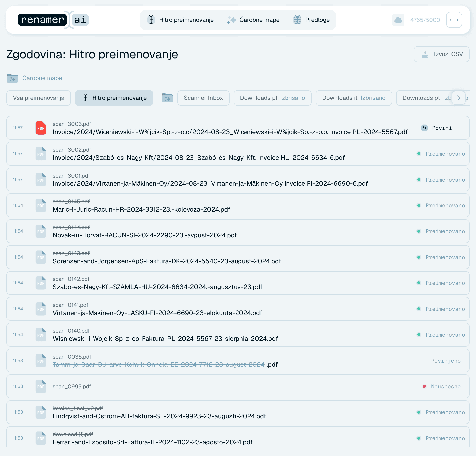This screenshot has width=476, height=456.
Task: Click Lindqvist-and-Ostrom-AB-faktura file name
Action: (159, 416)
